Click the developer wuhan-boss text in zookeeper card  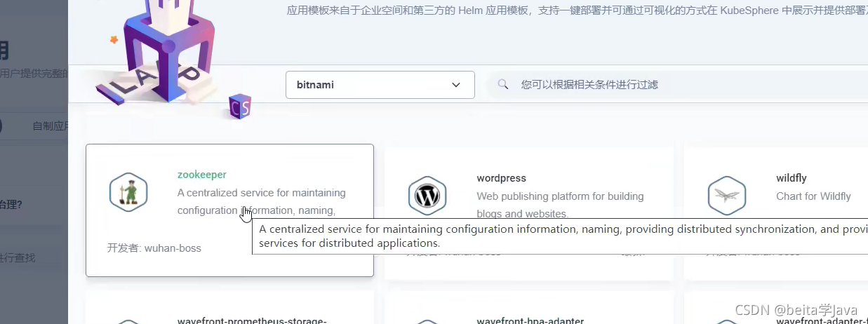(154, 248)
